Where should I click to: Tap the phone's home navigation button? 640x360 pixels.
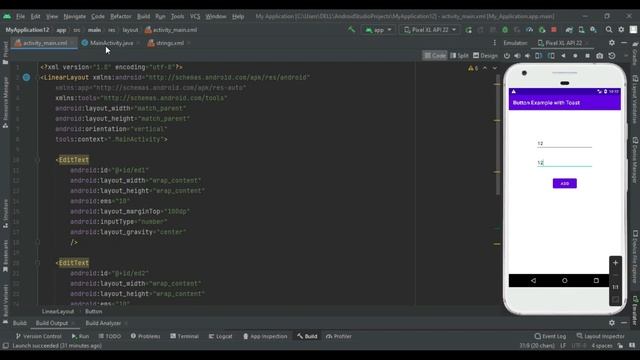click(x=564, y=280)
